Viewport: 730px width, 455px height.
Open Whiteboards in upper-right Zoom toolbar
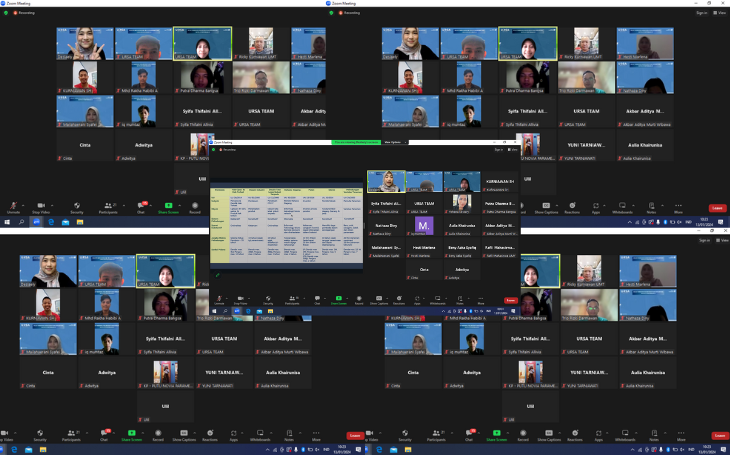[623, 208]
